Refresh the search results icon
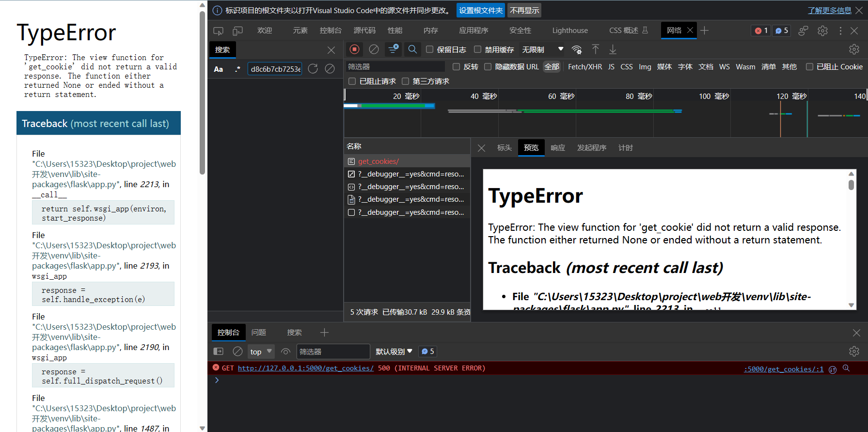The image size is (868, 432). (313, 69)
